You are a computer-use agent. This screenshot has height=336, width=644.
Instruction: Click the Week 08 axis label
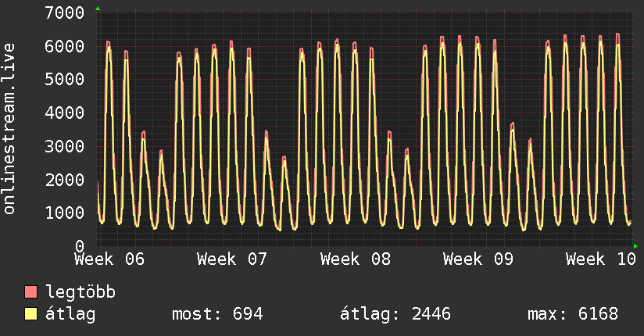(356, 259)
